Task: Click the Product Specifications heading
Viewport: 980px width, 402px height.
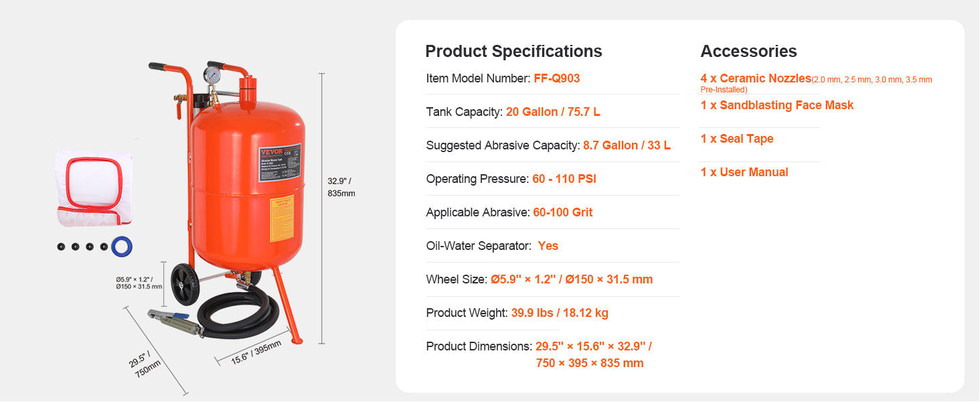Action: click(x=513, y=52)
